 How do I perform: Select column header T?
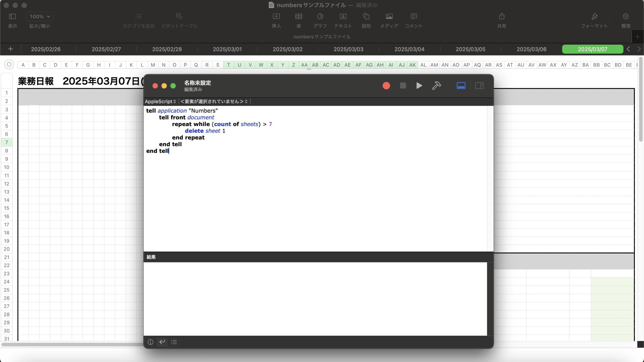[228, 65]
